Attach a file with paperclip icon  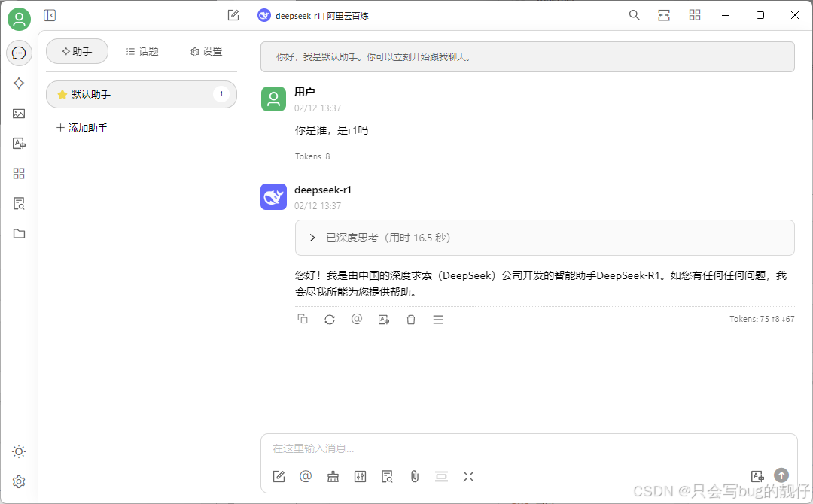coord(414,477)
